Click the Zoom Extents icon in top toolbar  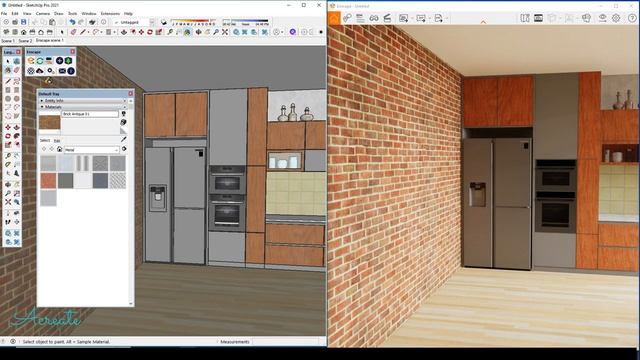pyautogui.click(x=224, y=32)
